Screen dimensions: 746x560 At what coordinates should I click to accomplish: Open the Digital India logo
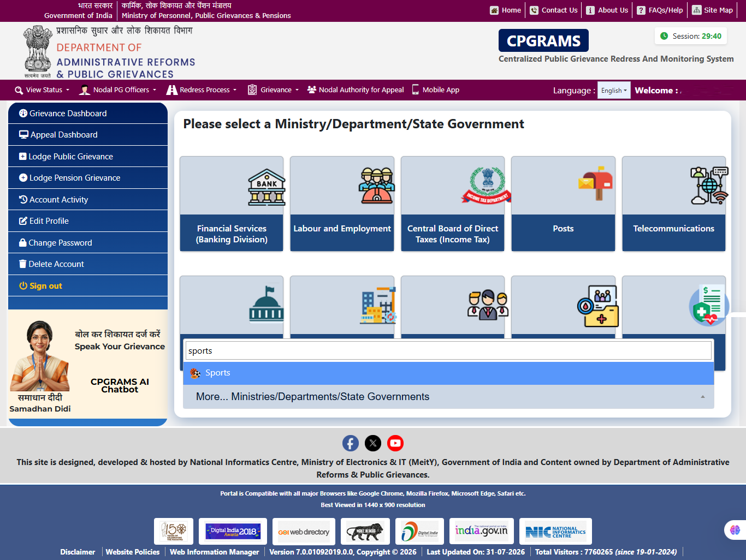tap(419, 531)
